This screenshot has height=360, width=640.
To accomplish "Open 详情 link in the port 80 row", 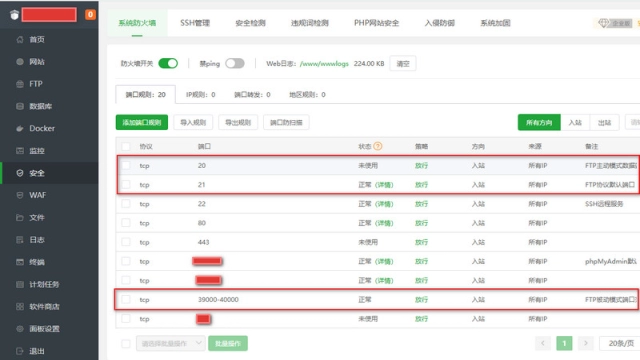I will pos(384,223).
